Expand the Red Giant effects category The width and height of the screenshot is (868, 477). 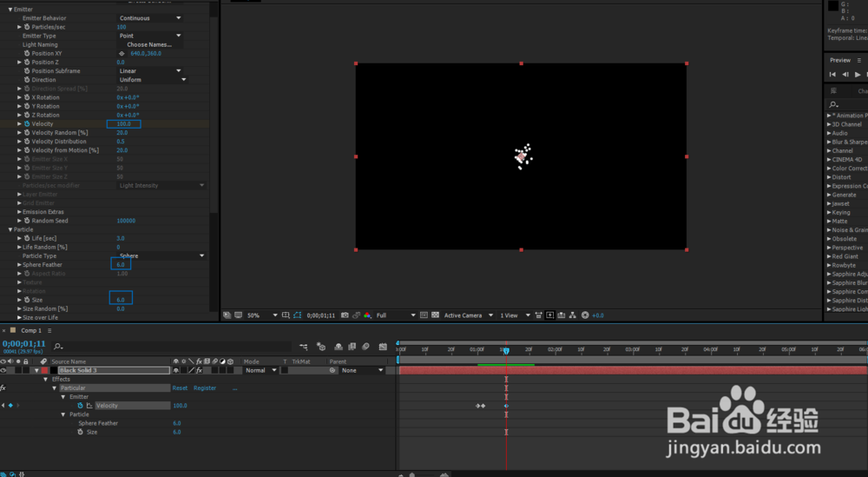point(829,256)
